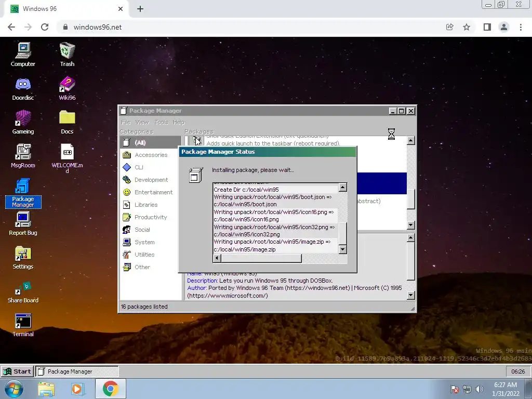
Task: Open Chrome's three-dot menu
Action: click(x=521, y=27)
